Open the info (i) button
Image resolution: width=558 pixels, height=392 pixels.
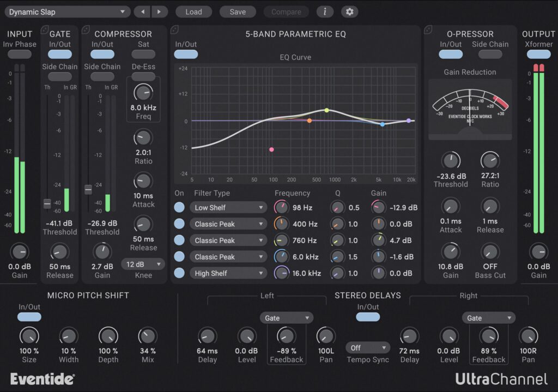tap(325, 12)
